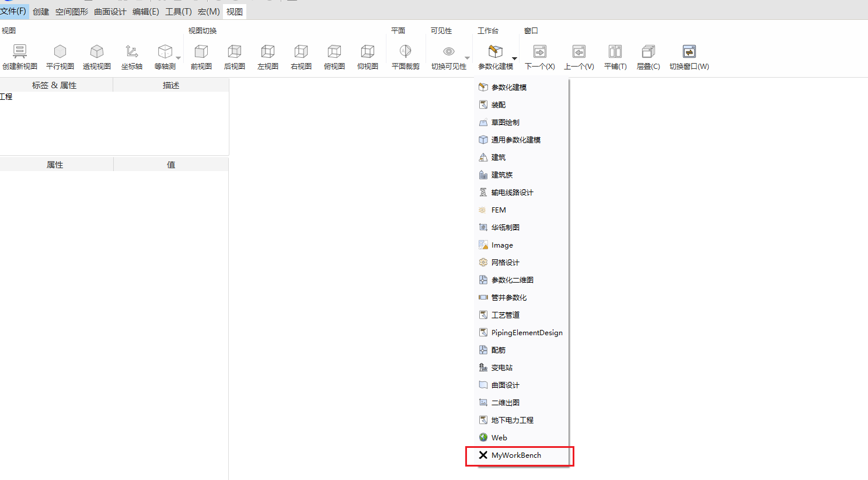868x480 pixels.
Task: Click the 层叠 cascade windows icon
Action: [648, 52]
